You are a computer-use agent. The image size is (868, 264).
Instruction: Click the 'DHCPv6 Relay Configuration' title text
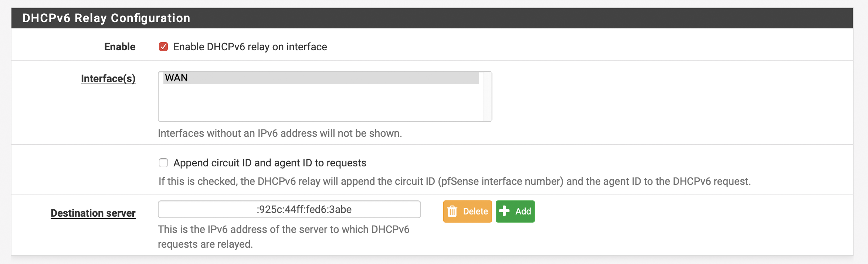coord(106,18)
